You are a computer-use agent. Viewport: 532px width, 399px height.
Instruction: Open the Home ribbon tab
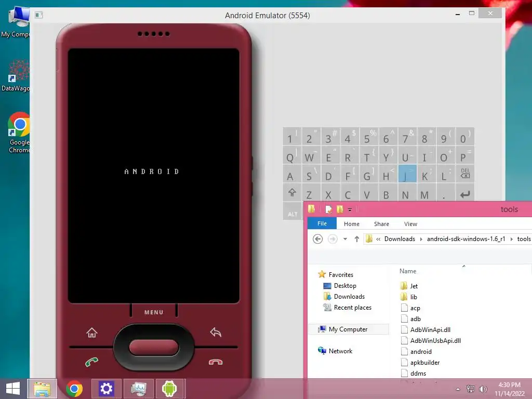[x=352, y=224]
